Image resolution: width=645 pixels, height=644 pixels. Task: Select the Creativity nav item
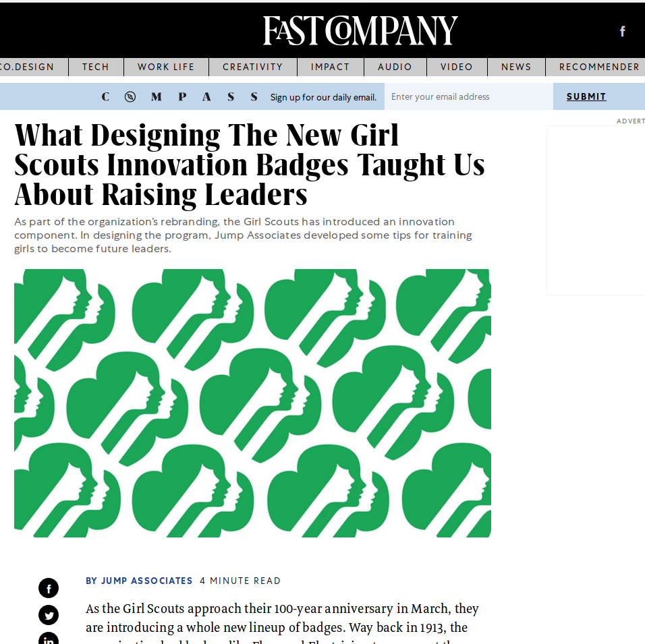coord(253,67)
